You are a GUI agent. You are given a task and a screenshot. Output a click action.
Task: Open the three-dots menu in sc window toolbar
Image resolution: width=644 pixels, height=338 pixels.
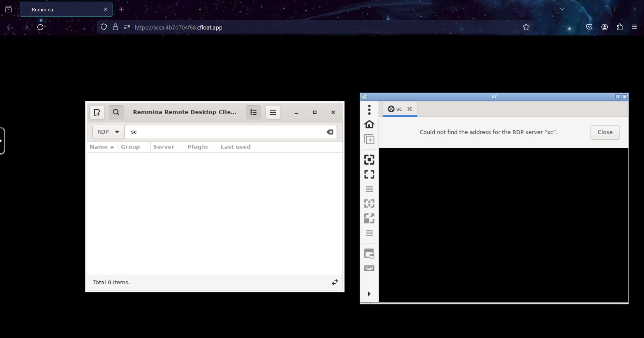pyautogui.click(x=369, y=110)
